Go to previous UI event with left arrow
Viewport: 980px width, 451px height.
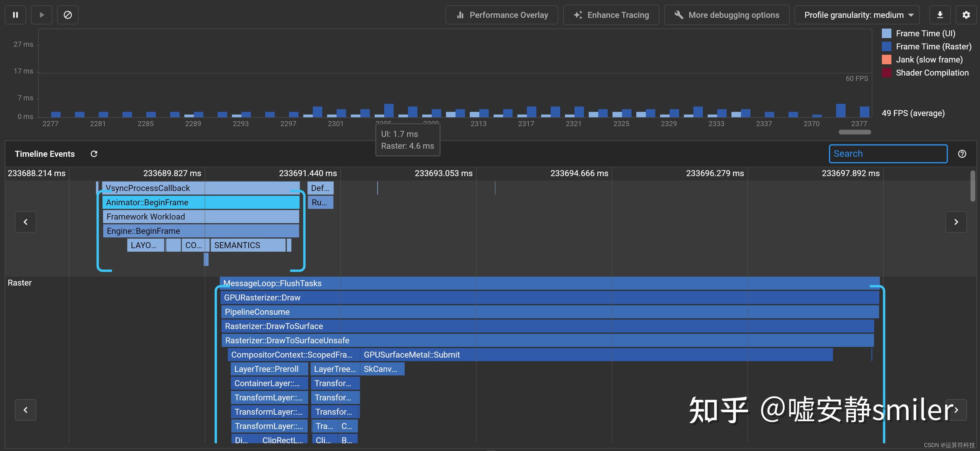tap(26, 222)
